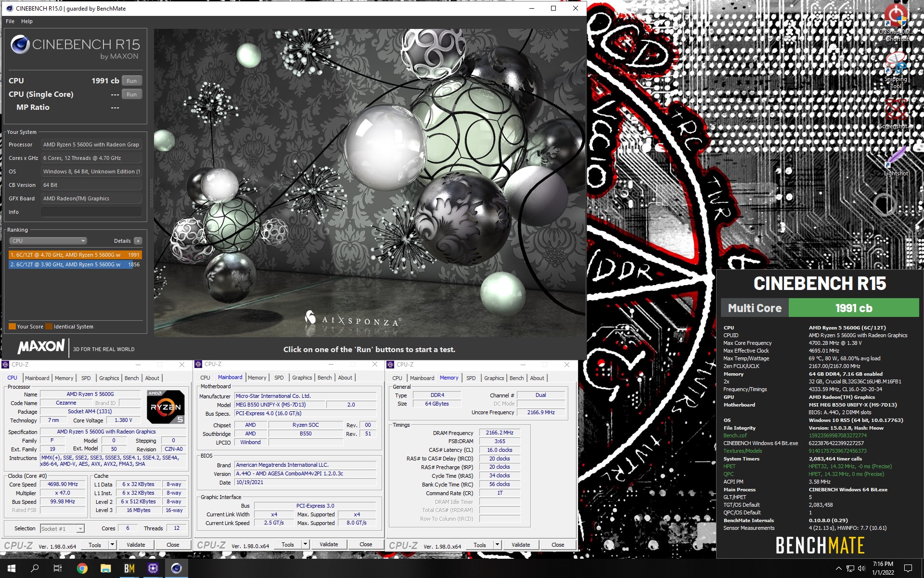
Task: Run the CPU Single Core test
Action: point(131,94)
